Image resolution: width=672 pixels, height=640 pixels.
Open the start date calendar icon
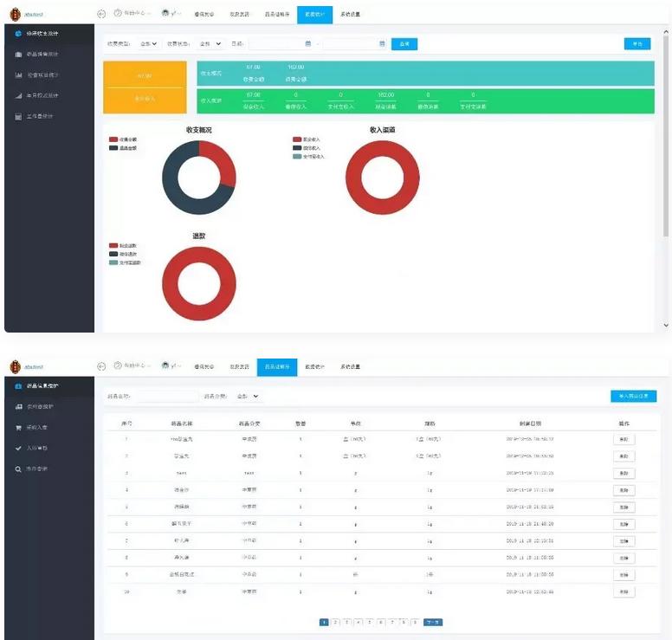click(x=307, y=43)
